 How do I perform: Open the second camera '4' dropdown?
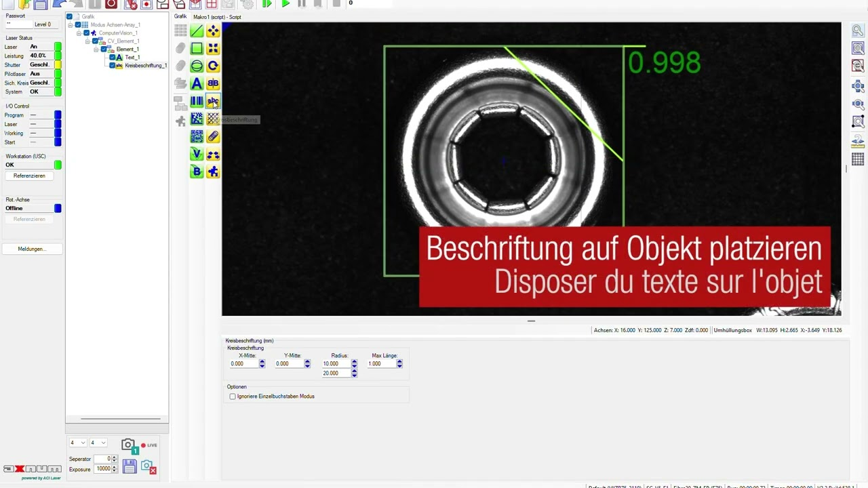98,443
